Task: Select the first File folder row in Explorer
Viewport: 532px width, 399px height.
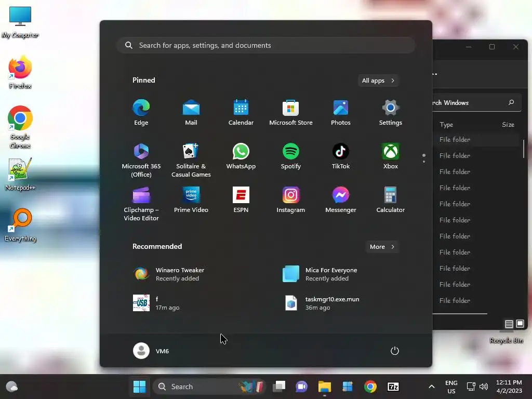Action: 476,139
